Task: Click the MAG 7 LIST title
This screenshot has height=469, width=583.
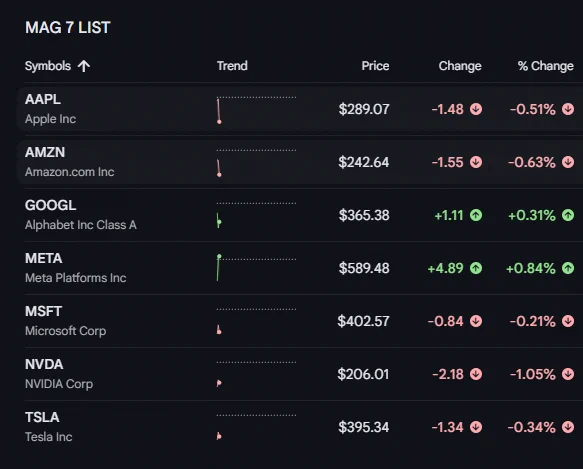Action: pyautogui.click(x=68, y=28)
